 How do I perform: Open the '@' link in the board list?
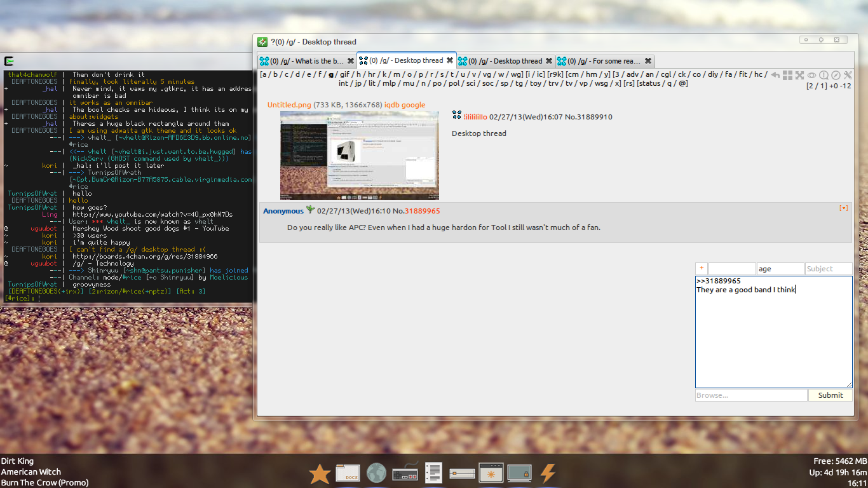coord(682,83)
